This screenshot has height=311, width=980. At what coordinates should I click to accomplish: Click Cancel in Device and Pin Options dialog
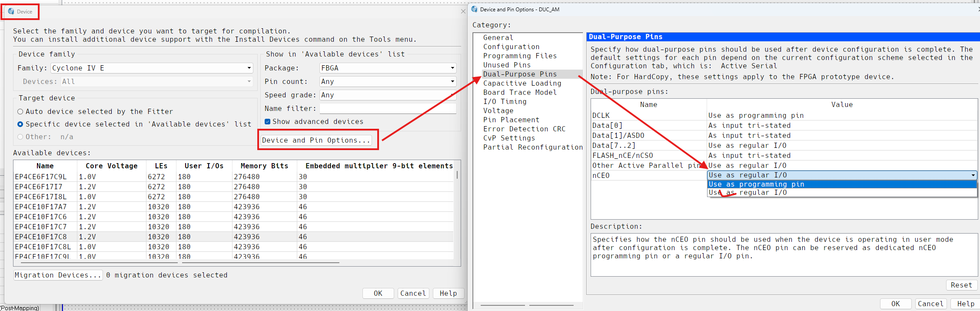coord(931,304)
